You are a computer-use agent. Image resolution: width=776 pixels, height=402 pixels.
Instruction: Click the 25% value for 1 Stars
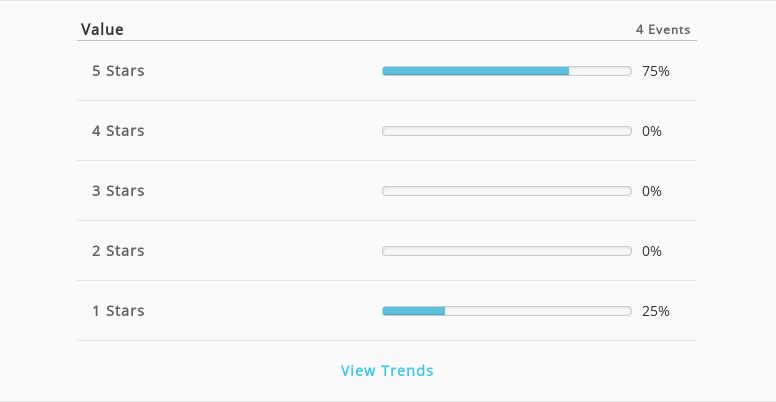point(656,311)
